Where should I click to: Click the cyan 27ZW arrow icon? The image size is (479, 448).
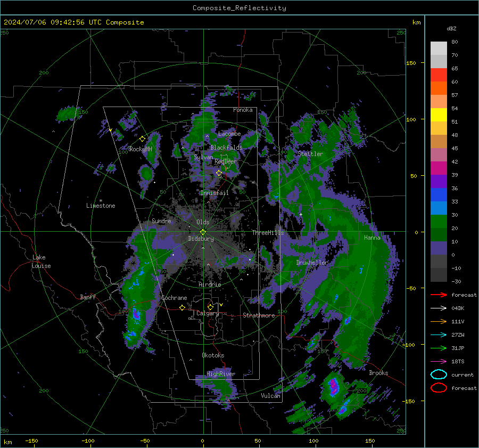pos(439,335)
